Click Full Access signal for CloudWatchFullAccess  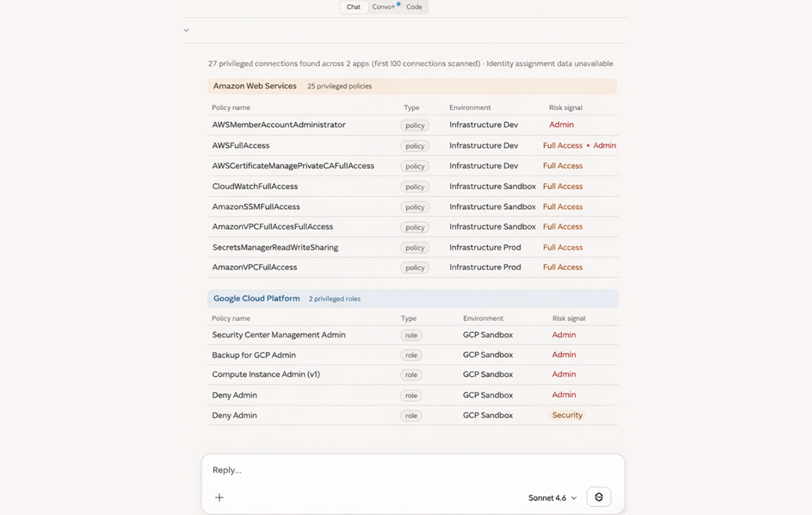coord(563,186)
